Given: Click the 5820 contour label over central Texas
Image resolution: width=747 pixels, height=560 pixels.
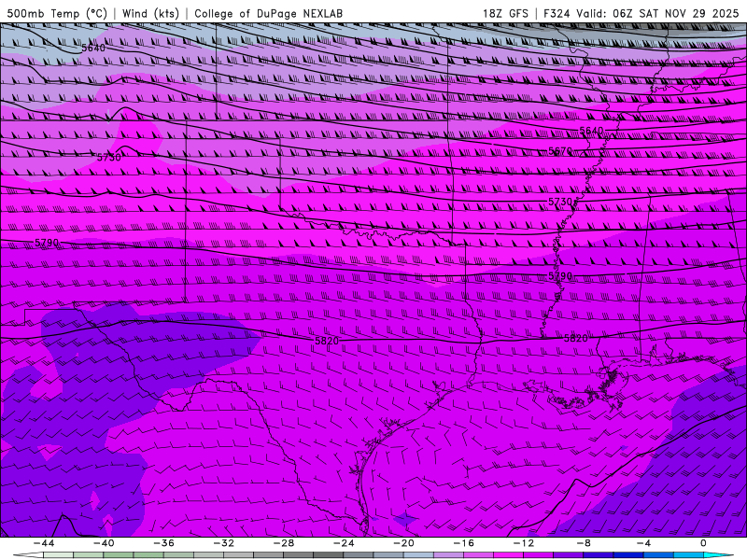Looking at the screenshot, I should [x=327, y=341].
